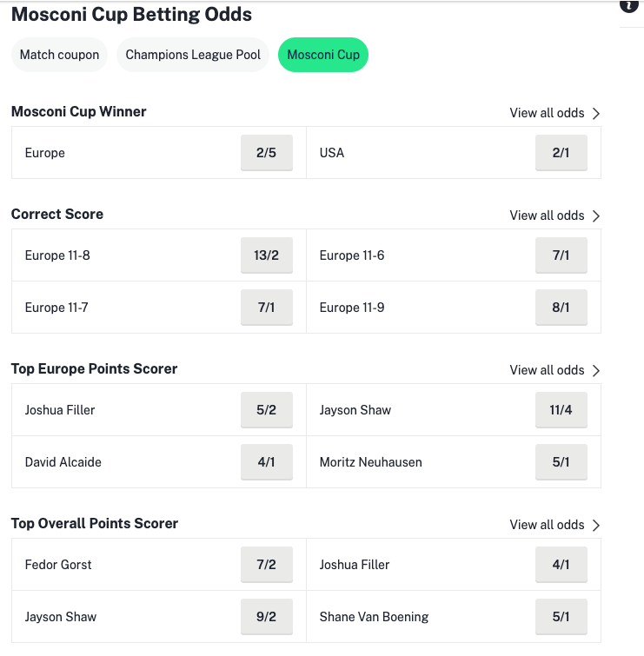Expand Correct Score odds chevron

tap(596, 215)
